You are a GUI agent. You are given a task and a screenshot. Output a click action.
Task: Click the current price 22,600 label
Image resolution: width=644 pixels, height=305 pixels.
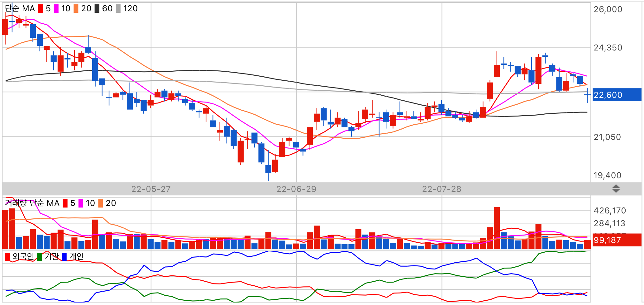tap(617, 95)
